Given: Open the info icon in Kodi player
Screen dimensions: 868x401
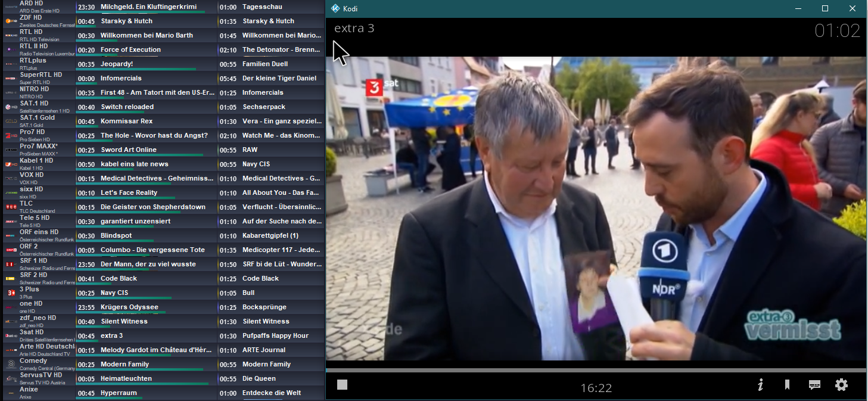Looking at the screenshot, I should tap(760, 385).
